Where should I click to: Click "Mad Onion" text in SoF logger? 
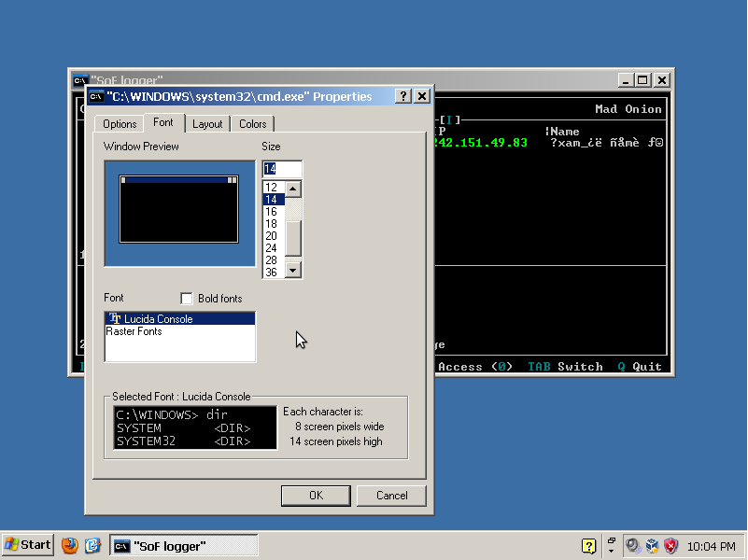click(628, 109)
